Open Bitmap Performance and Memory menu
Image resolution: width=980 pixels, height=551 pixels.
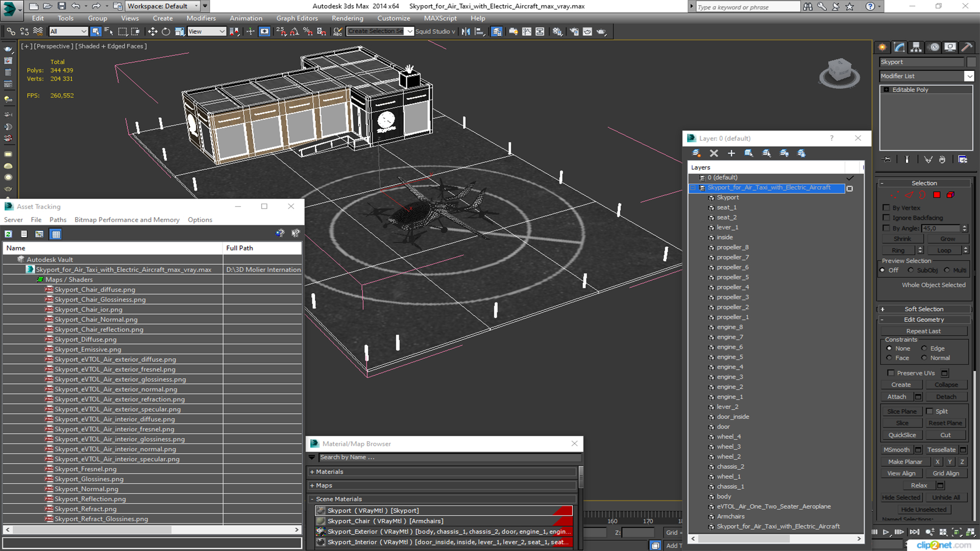tap(127, 220)
